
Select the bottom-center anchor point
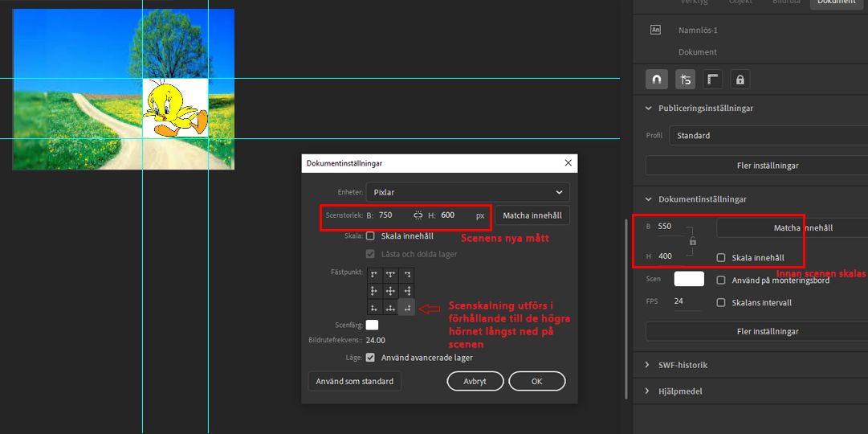(390, 307)
